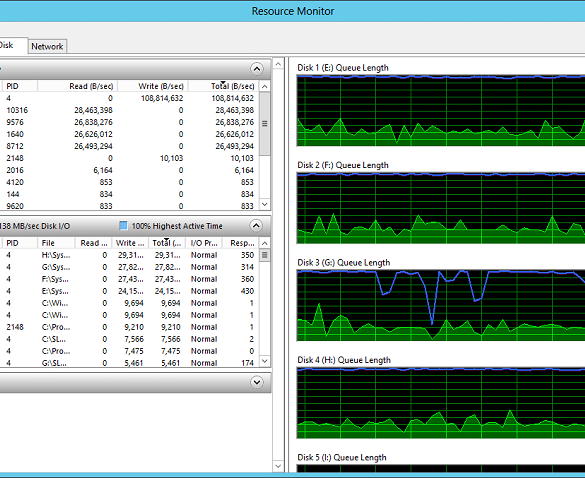Sort by Write (B/sec) column header
The image size is (585, 478).
pyautogui.click(x=153, y=86)
